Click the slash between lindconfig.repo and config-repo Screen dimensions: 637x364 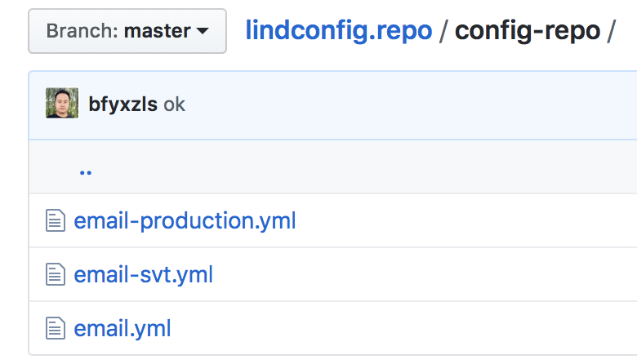tap(443, 31)
